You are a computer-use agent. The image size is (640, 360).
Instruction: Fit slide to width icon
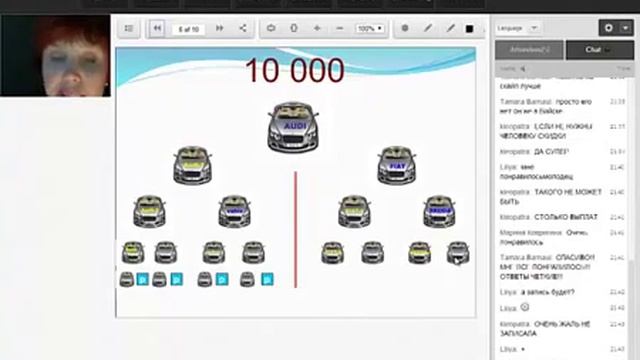pyautogui.click(x=271, y=28)
